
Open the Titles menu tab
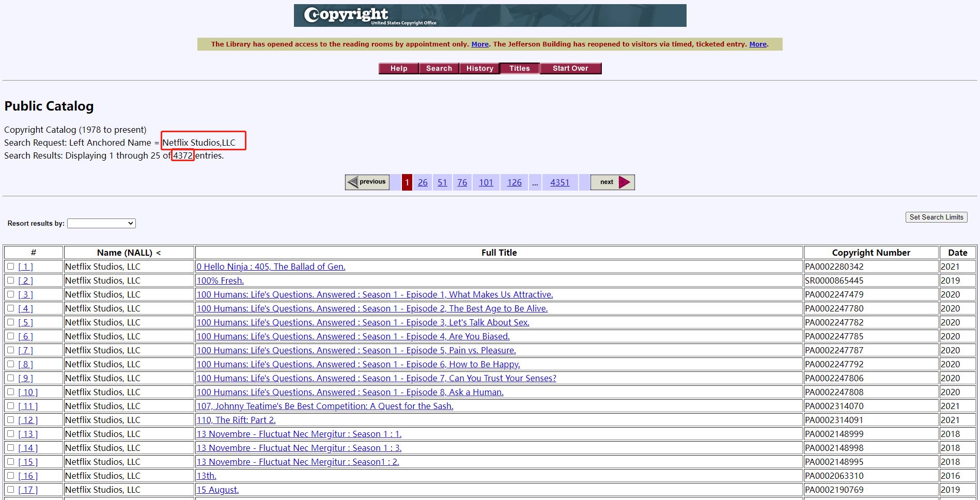point(520,68)
